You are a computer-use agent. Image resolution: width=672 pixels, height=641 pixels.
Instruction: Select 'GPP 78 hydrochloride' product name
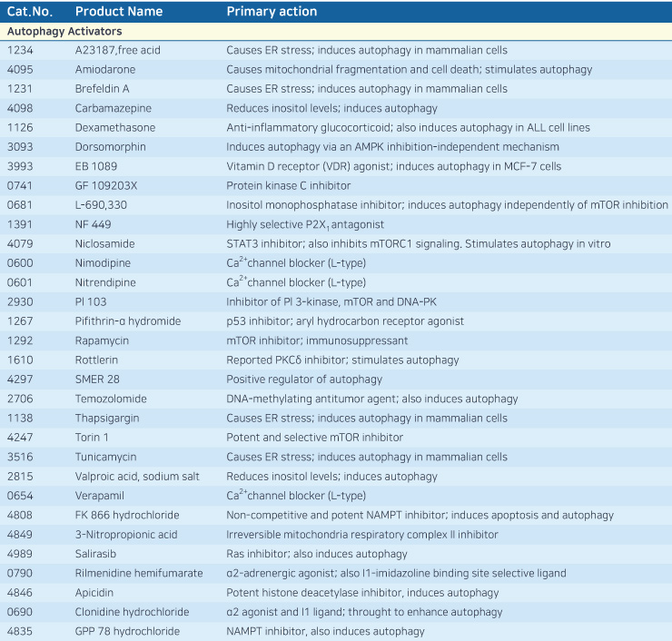(127, 631)
